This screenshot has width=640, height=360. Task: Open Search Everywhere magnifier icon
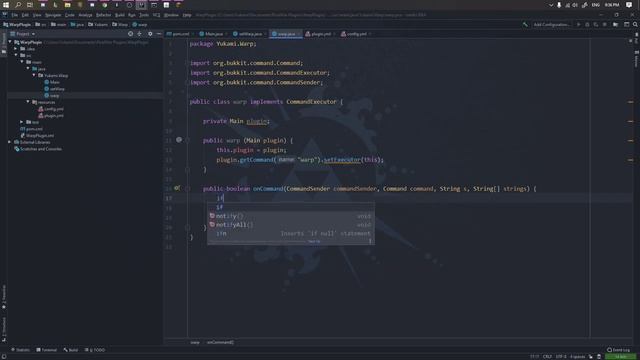tap(635, 24)
